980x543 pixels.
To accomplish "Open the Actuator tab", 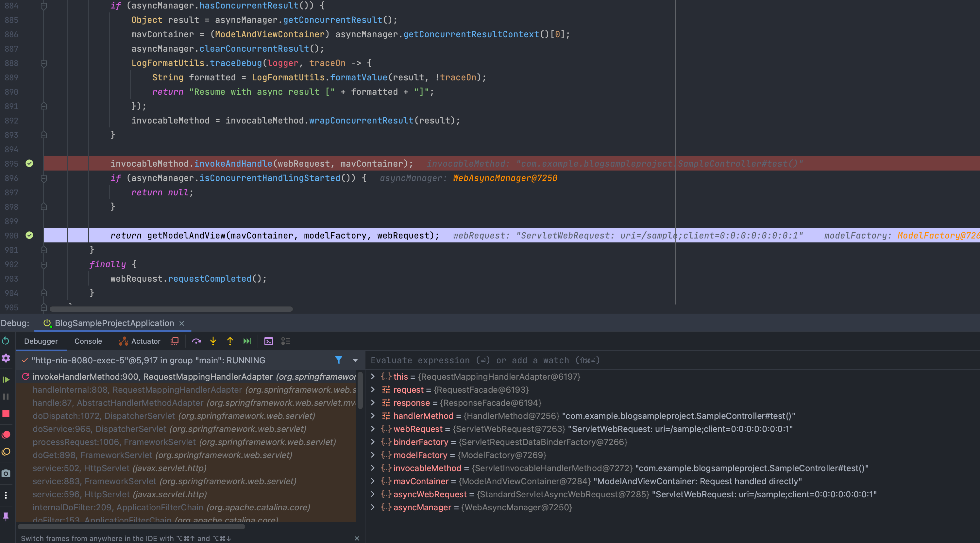I will tap(140, 341).
